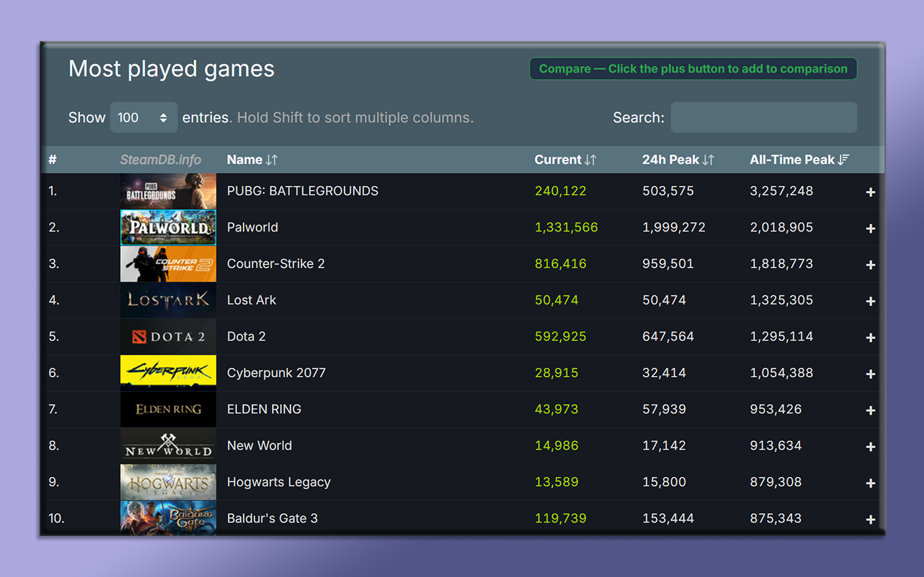924x577 pixels.
Task: Click the New World game thumbnail
Action: 168,446
